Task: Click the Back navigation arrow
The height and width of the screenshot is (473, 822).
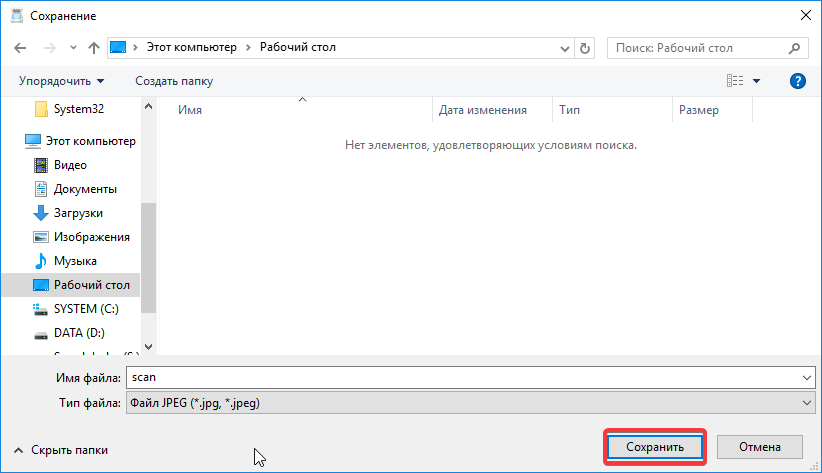Action: 22,47
